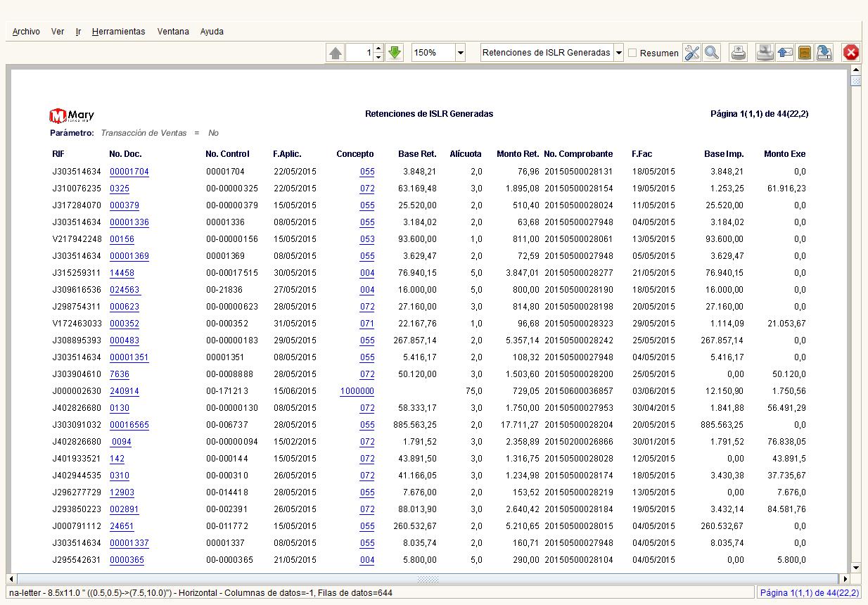
Task: Click the Alícuota column header
Action: [466, 154]
